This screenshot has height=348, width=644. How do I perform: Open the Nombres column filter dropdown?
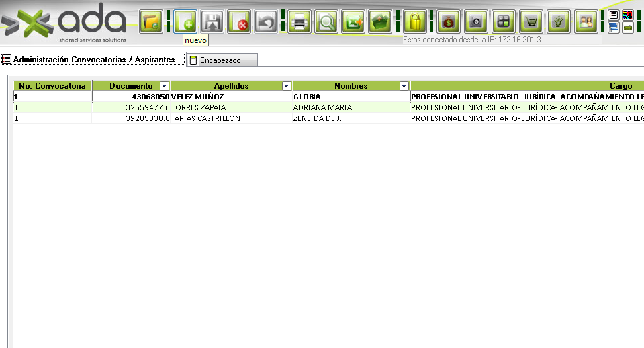404,86
